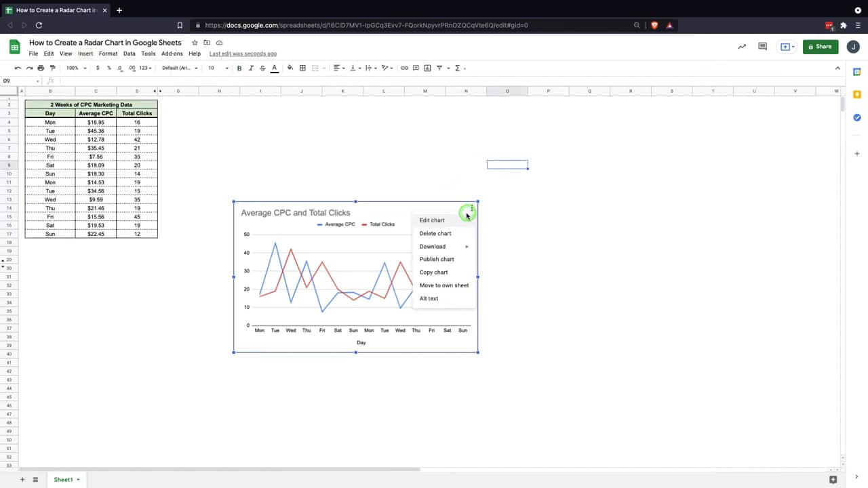Toggle strikethrough formatting

[x=262, y=68]
